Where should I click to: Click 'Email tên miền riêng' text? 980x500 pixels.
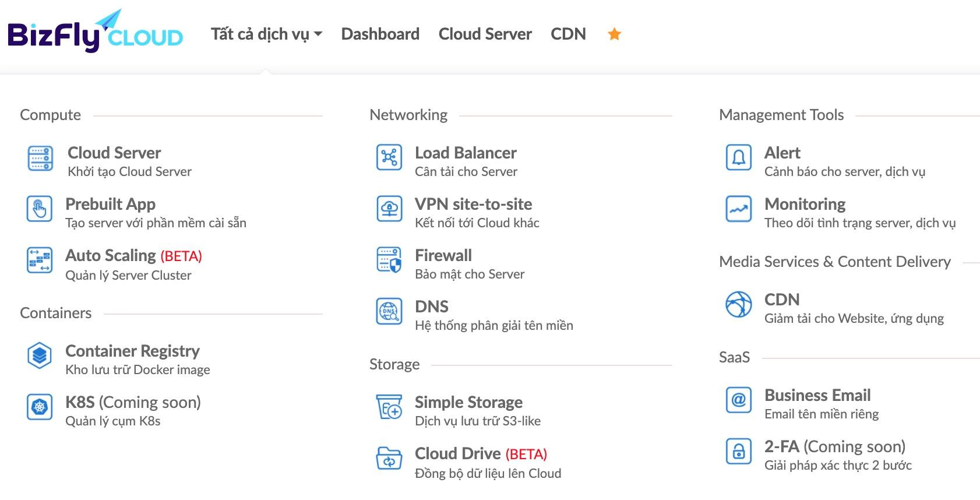pyautogui.click(x=822, y=414)
